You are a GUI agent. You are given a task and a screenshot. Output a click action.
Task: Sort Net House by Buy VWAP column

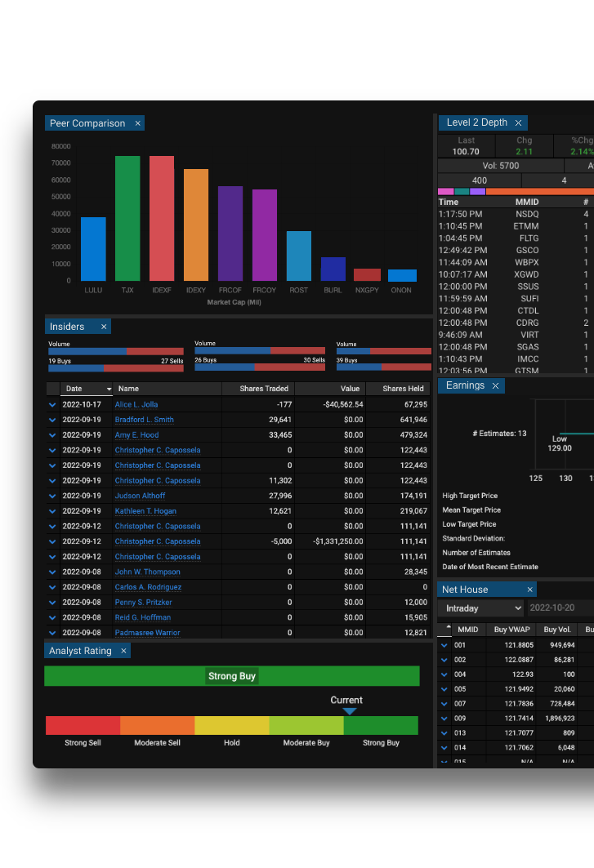pos(511,630)
